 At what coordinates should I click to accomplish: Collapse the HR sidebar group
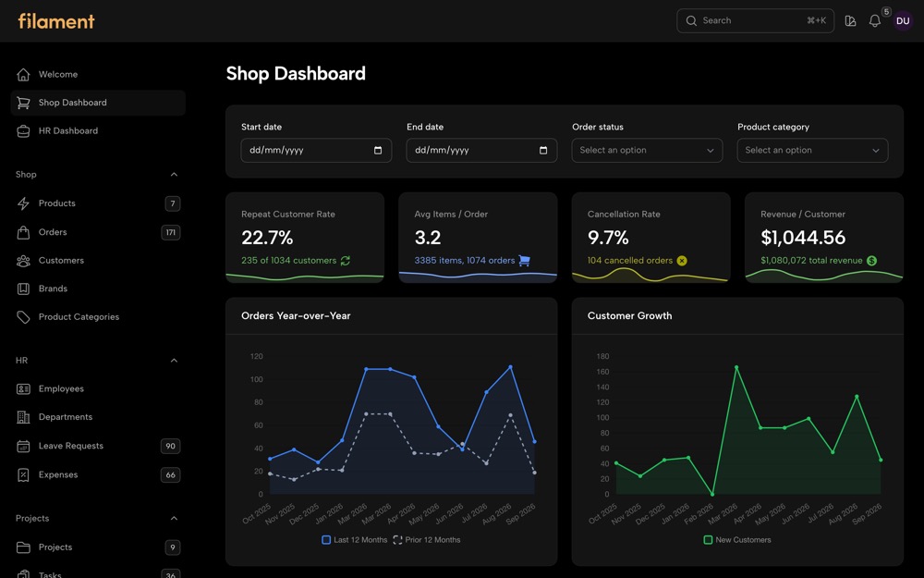(174, 361)
